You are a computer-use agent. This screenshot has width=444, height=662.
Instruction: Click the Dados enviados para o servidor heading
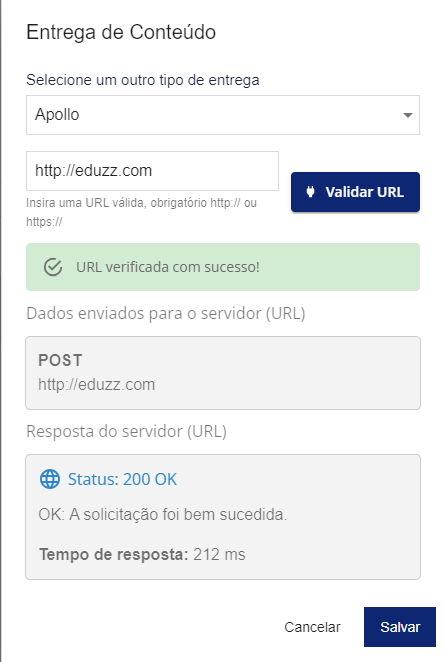(x=166, y=314)
